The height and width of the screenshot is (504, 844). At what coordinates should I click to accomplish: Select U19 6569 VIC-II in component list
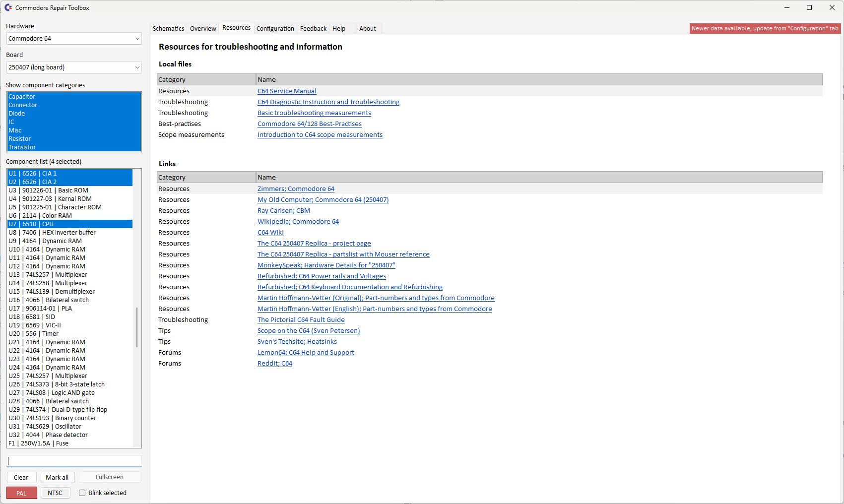tap(35, 325)
